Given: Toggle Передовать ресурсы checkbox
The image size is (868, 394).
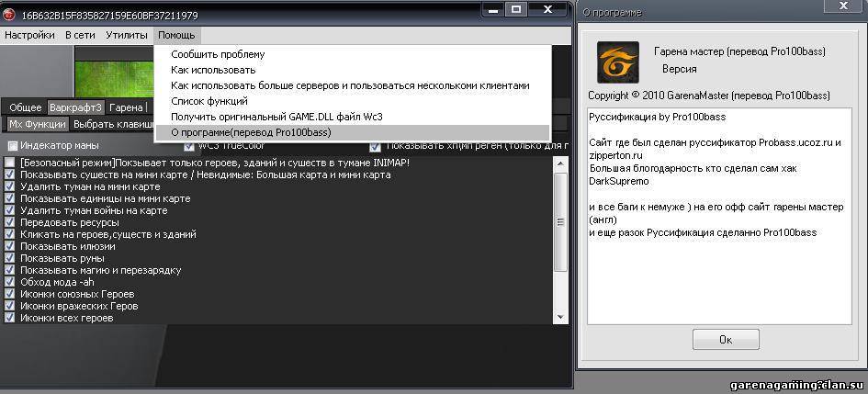Looking at the screenshot, I should 9,222.
